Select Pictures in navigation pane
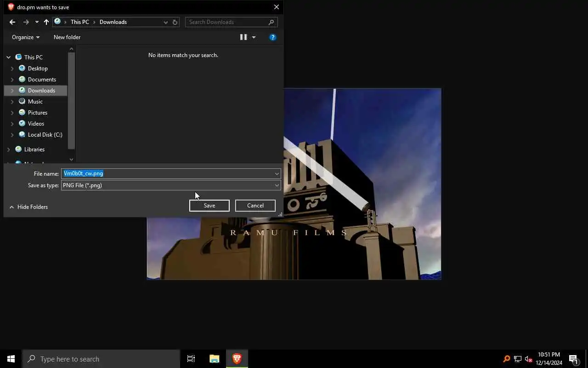This screenshot has height=368, width=588. (x=37, y=113)
